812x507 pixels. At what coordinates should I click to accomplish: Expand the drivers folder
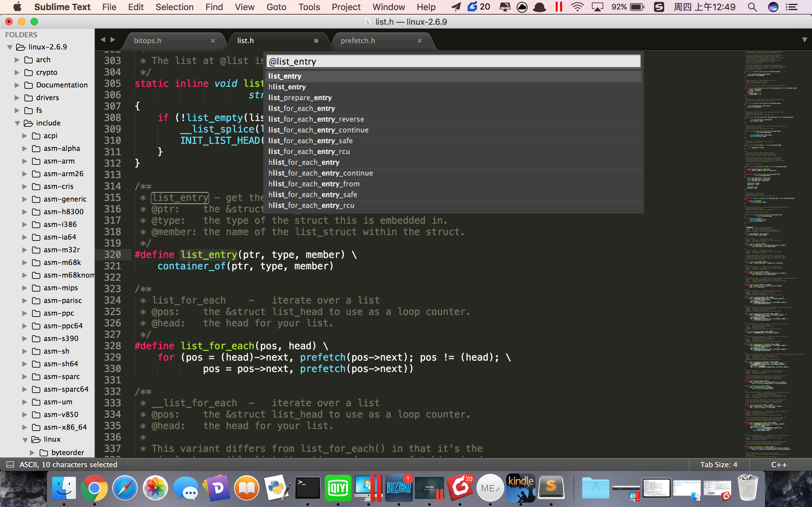[x=17, y=98]
